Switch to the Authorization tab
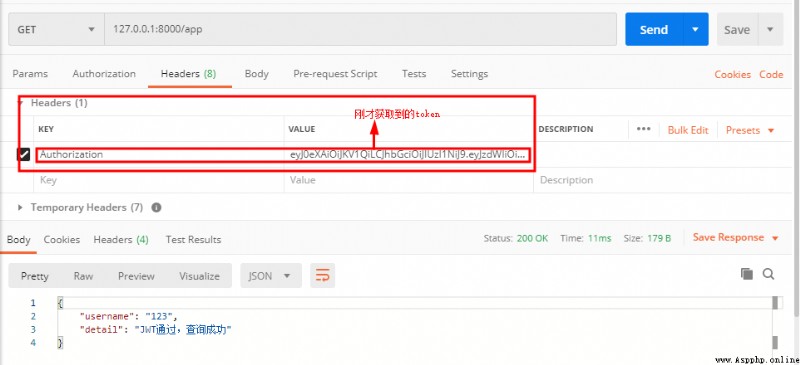The height and width of the screenshot is (365, 800). (x=104, y=74)
